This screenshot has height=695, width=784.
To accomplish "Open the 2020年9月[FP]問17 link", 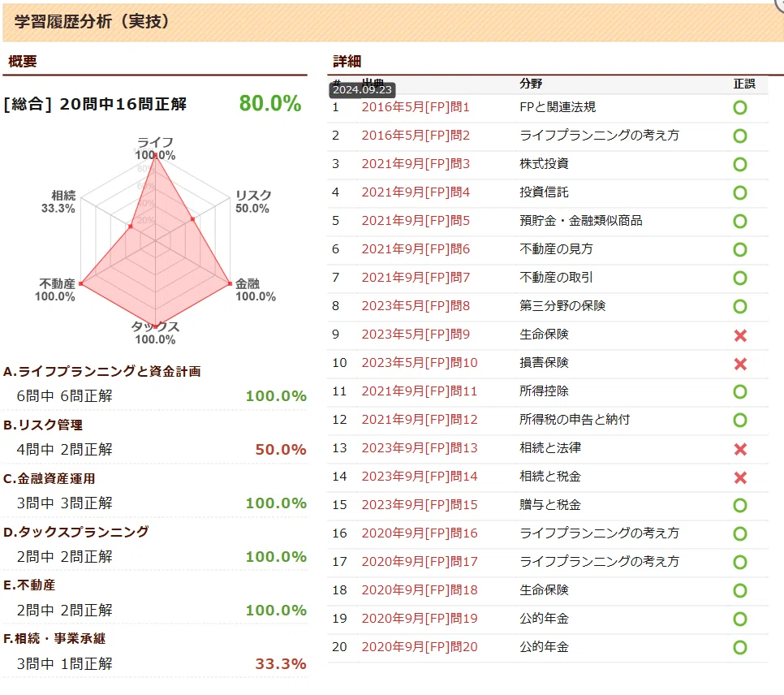I will (x=420, y=562).
